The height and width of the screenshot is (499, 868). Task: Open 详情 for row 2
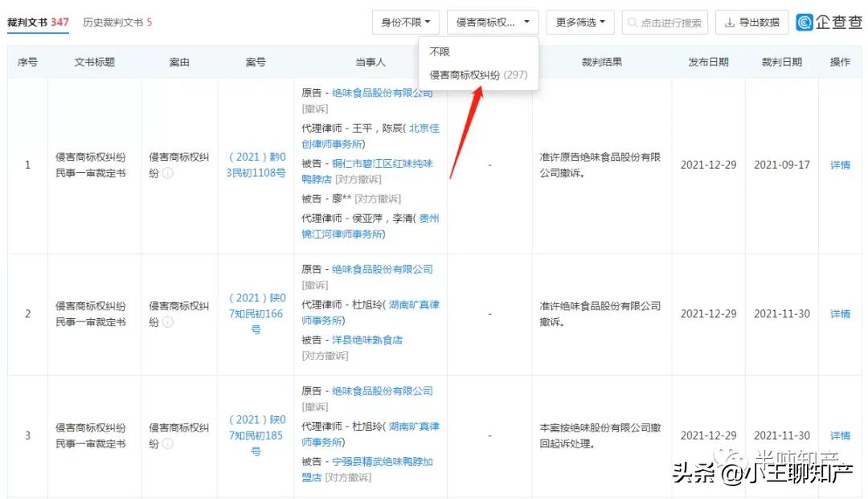(840, 313)
